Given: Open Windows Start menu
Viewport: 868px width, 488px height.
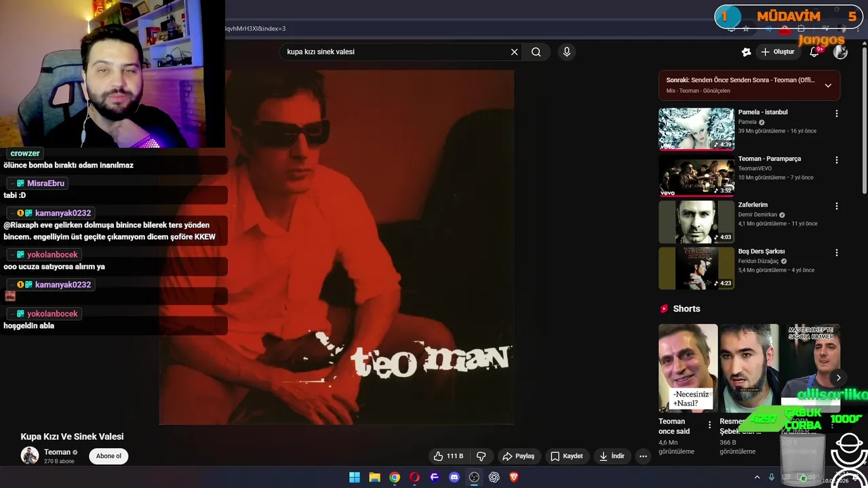Looking at the screenshot, I should click(x=355, y=477).
